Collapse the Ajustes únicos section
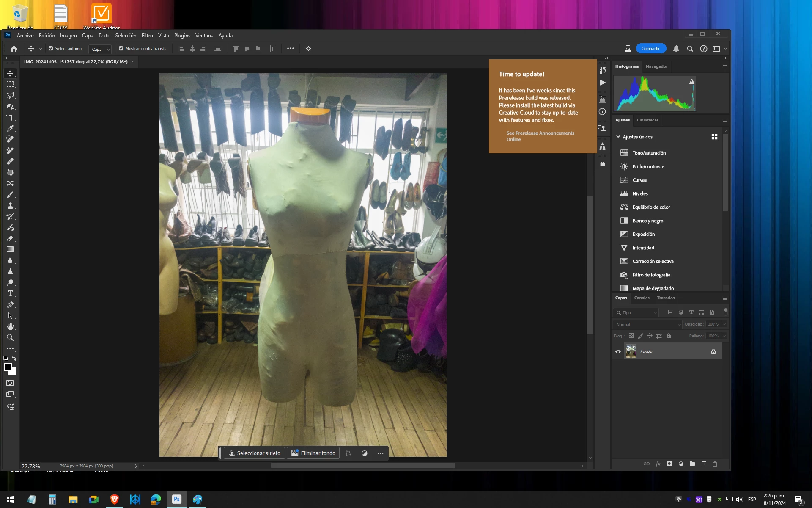The image size is (812, 508). [x=618, y=137]
